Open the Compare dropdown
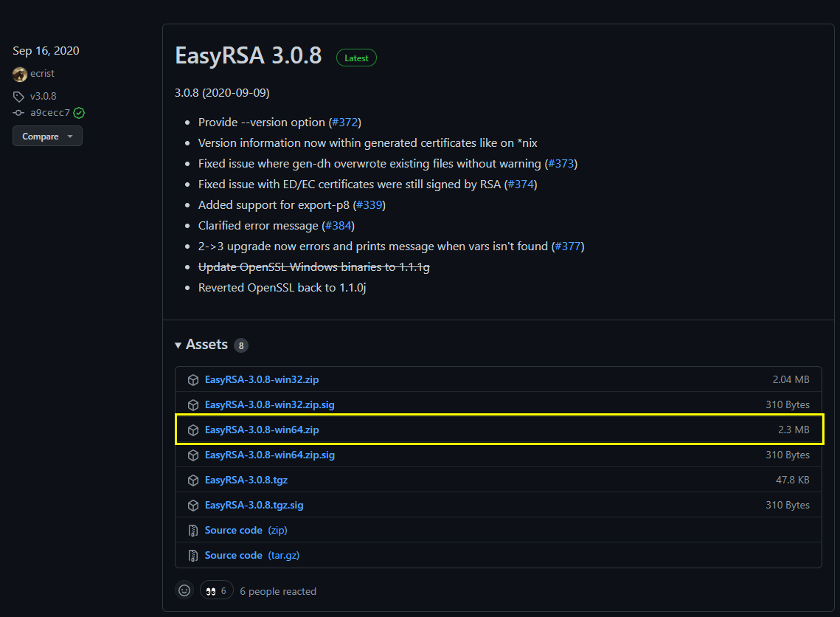840x617 pixels. point(47,137)
